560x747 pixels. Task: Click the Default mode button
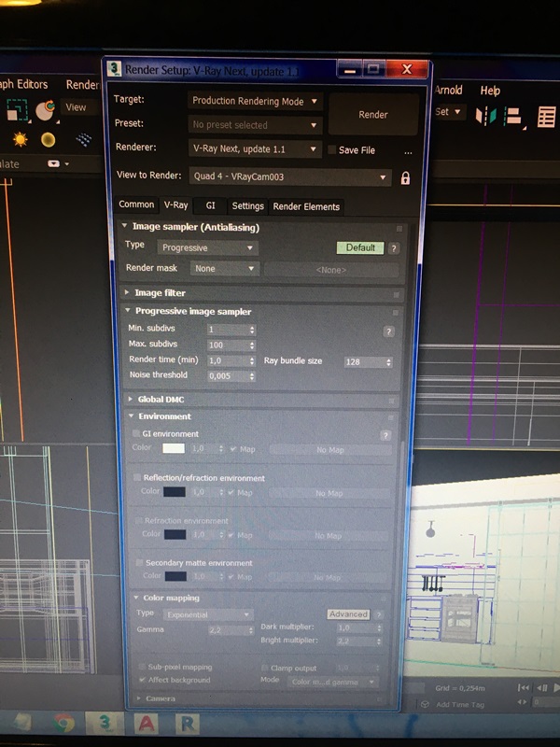tap(360, 247)
